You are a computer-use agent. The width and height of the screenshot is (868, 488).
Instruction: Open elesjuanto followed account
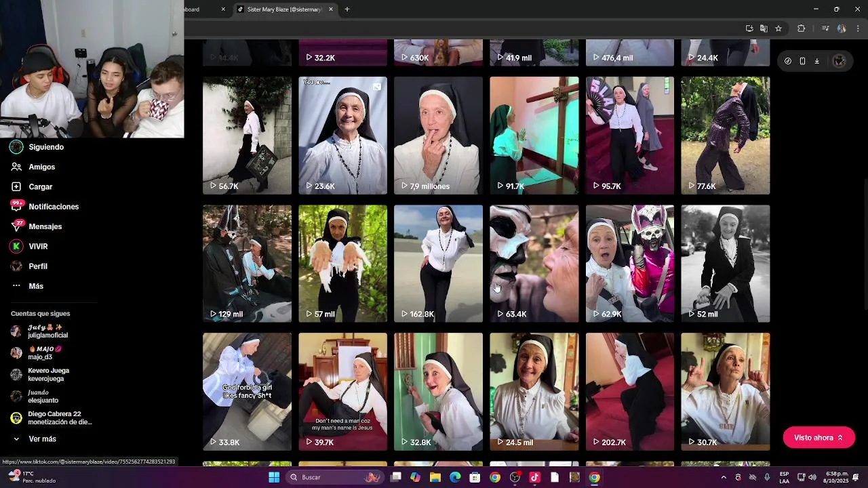coord(35,396)
